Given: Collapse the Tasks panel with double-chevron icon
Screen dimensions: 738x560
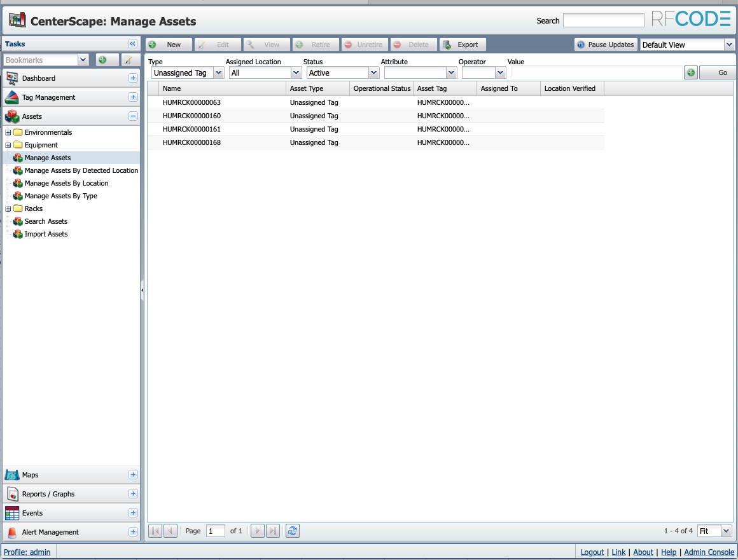Looking at the screenshot, I should (132, 44).
